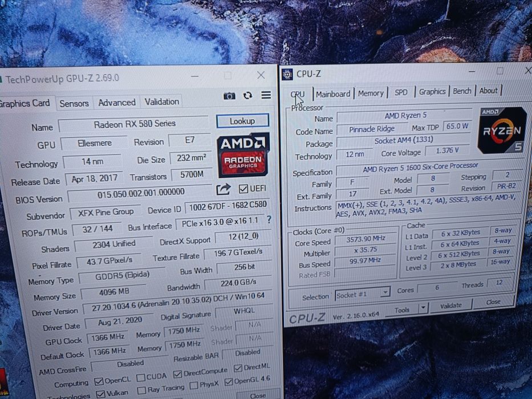Screen dimensions: 532x399
Task: Toggle the DirectCompute checkbox
Action: tap(177, 374)
